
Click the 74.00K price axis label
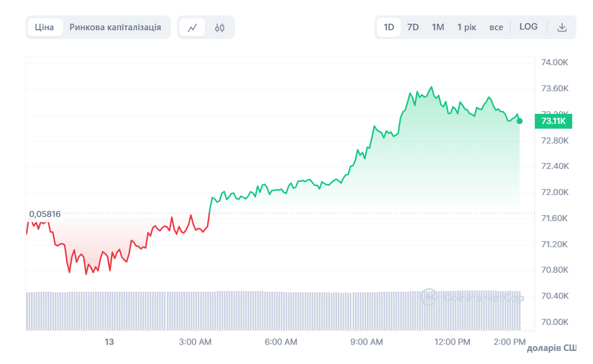click(555, 62)
